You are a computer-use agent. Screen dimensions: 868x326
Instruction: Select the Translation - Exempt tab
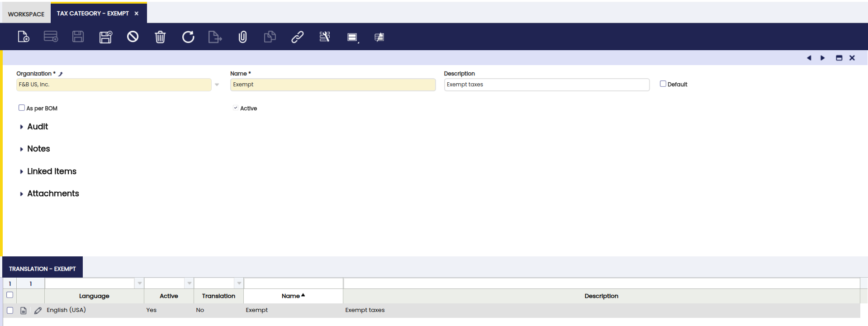[x=43, y=269]
